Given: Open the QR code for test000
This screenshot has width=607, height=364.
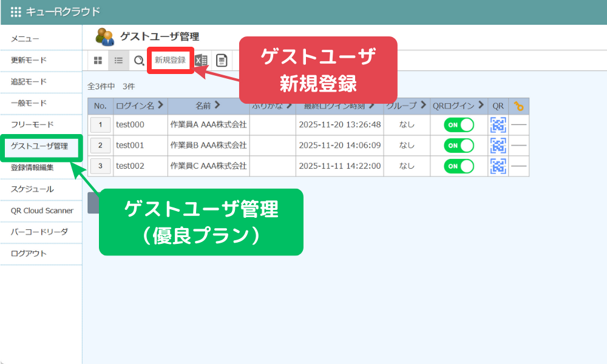Looking at the screenshot, I should coord(498,125).
